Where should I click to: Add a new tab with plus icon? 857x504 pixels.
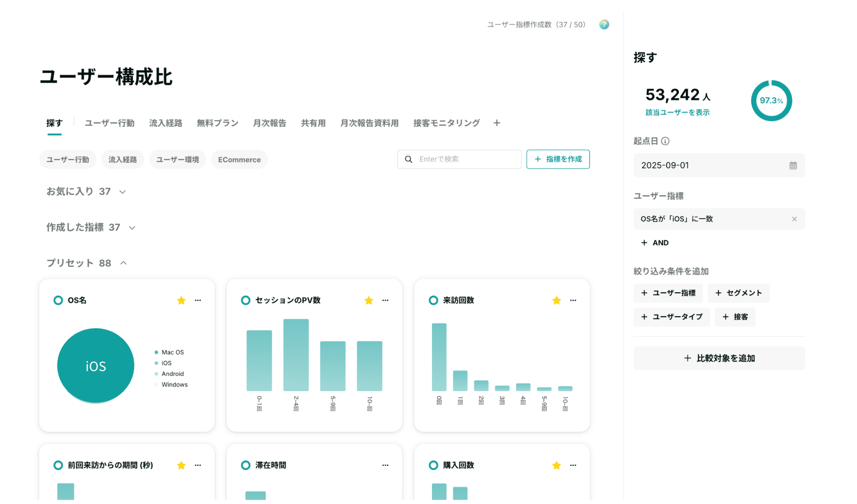[x=497, y=123]
